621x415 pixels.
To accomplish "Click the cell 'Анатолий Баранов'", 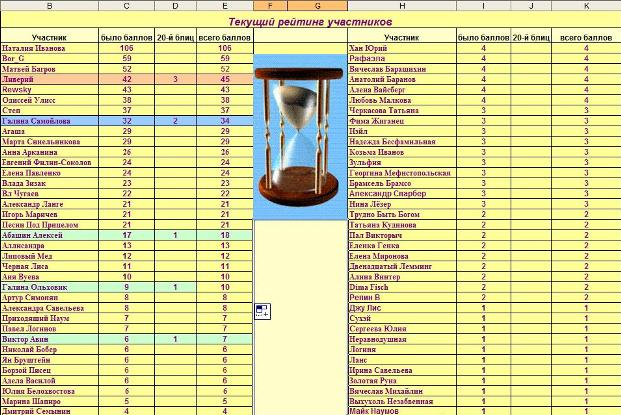I will click(x=402, y=79).
